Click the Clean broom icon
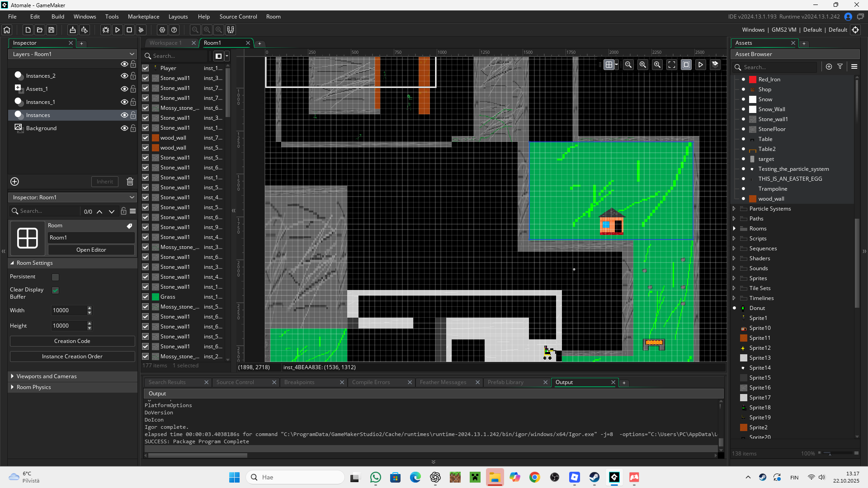This screenshot has height=488, width=868. pos(141,30)
